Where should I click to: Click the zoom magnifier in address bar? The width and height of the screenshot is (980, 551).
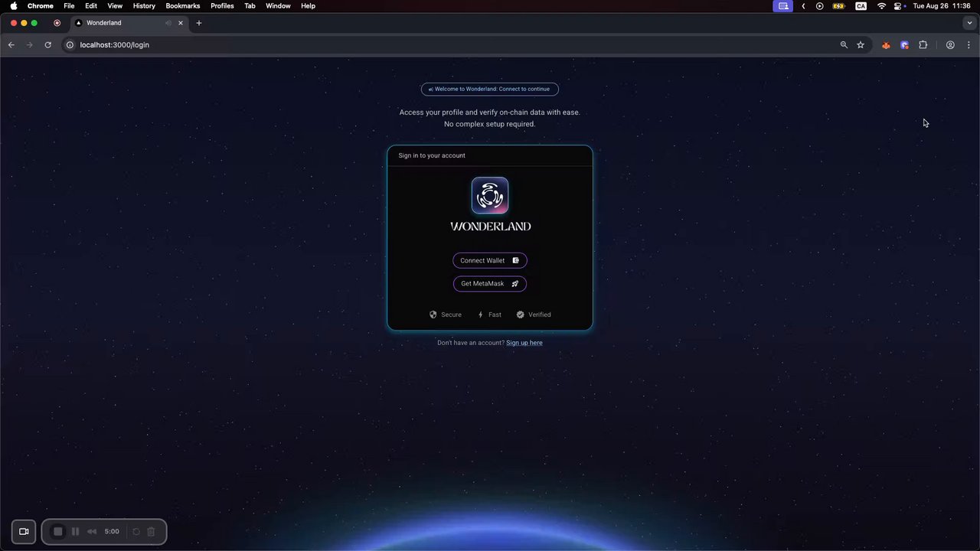844,45
